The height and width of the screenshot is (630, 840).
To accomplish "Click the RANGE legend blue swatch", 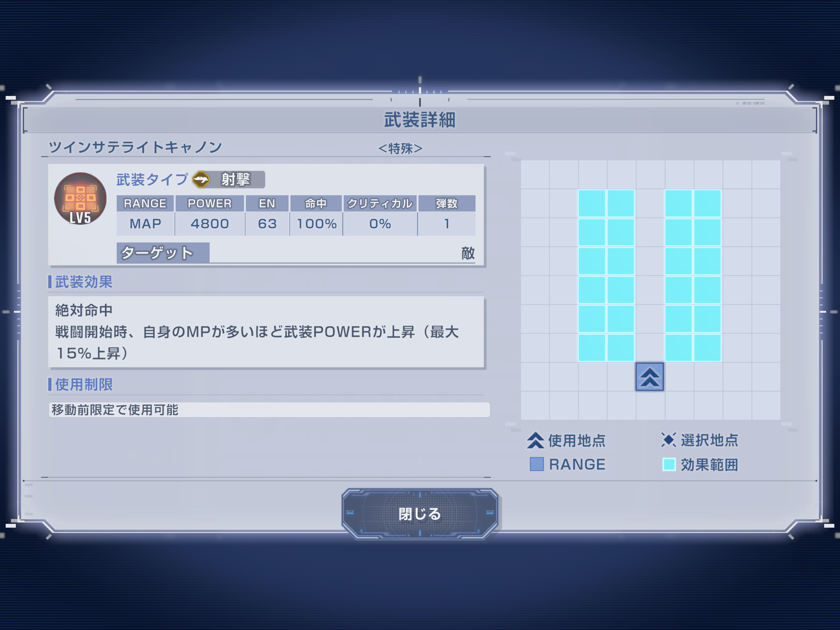I will pyautogui.click(x=537, y=464).
